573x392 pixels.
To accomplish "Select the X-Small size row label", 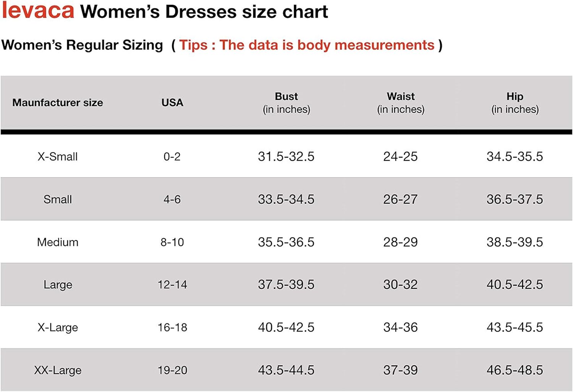I will click(x=58, y=157).
